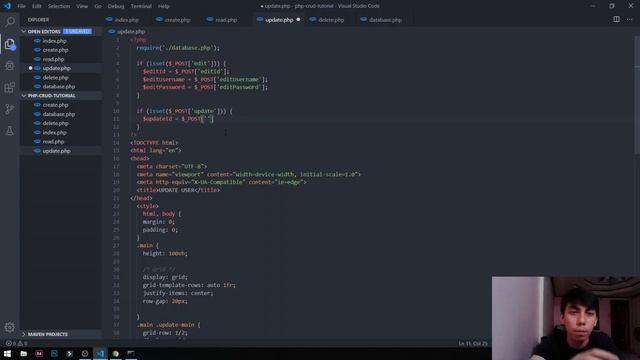Image resolution: width=640 pixels, height=360 pixels.
Task: Open the Help menu
Action: click(164, 6)
